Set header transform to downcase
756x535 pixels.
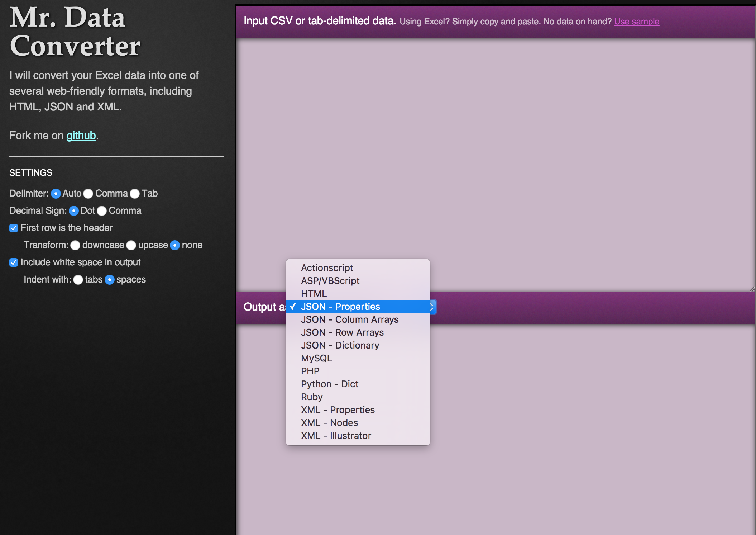(x=75, y=245)
